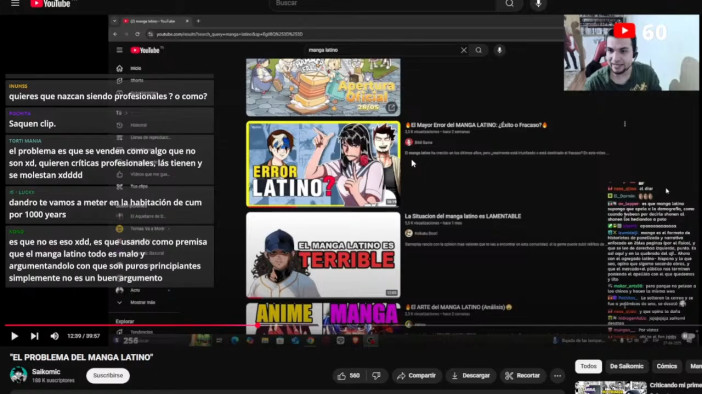Create a clip with Recortar
702x394 pixels.
pos(522,376)
